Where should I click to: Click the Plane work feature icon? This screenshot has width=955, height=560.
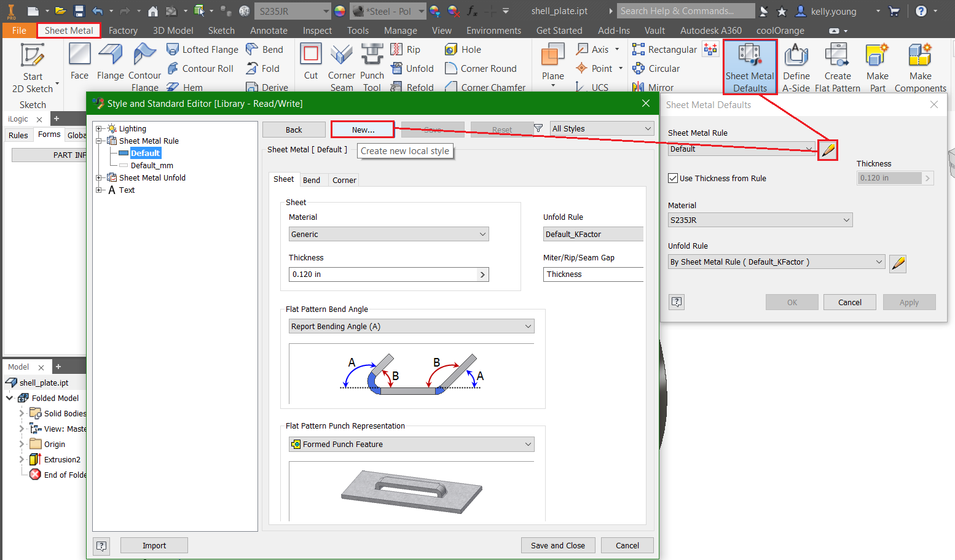(552, 55)
